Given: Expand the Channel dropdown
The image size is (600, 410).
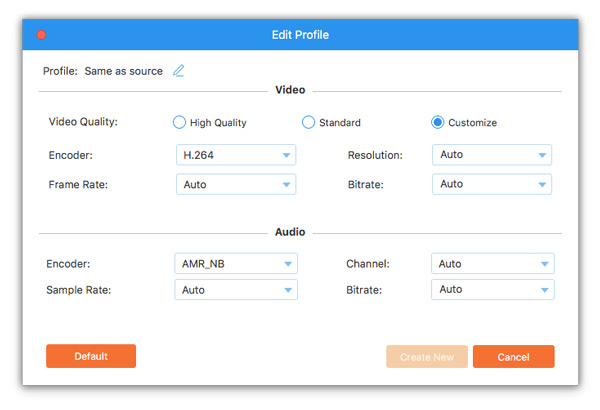Looking at the screenshot, I should pos(492,264).
